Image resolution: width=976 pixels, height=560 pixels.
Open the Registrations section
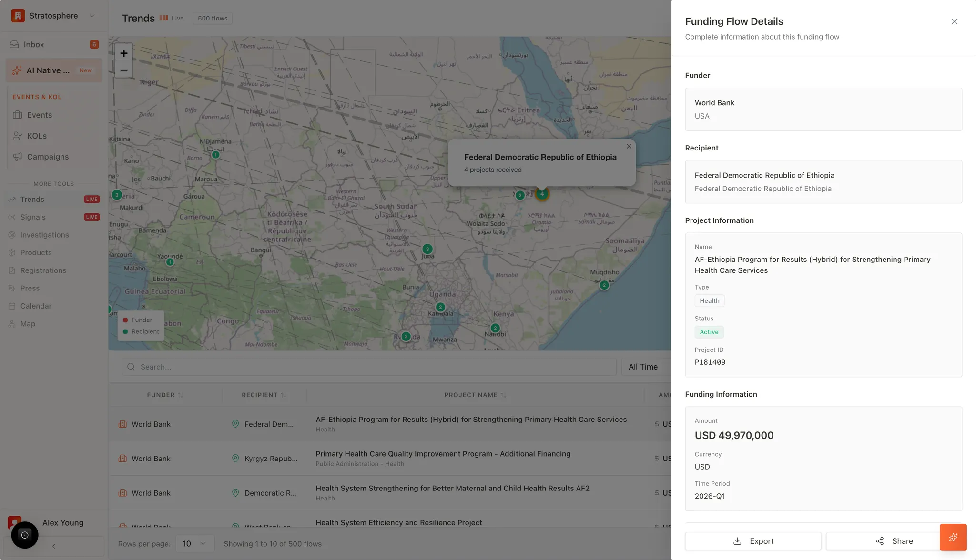(43, 270)
